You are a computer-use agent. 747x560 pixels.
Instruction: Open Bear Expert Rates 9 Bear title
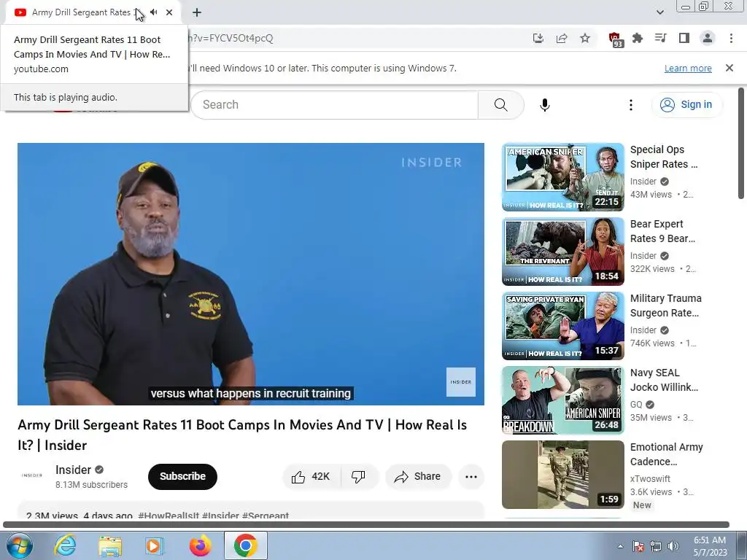pyautogui.click(x=662, y=231)
